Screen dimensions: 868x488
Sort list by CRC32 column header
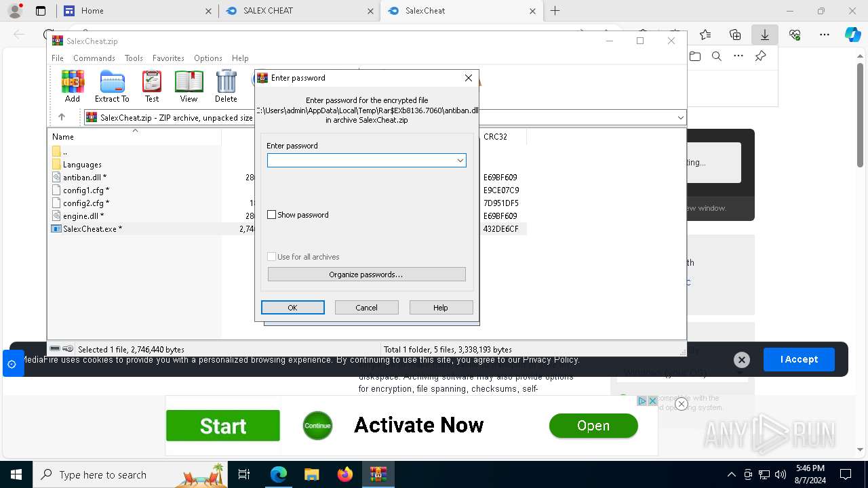[495, 136]
